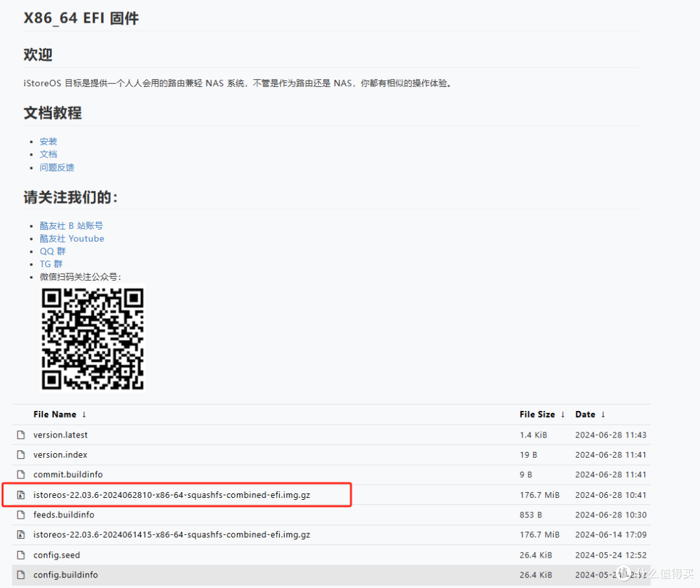Download feeds.buildinfo file

pos(64,515)
